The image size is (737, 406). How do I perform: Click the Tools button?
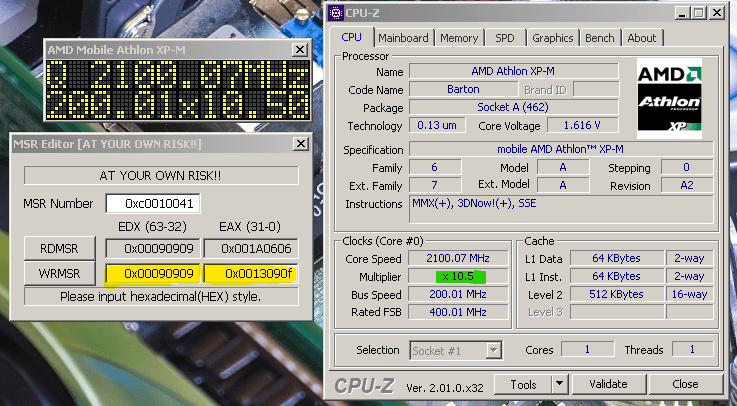pos(523,384)
